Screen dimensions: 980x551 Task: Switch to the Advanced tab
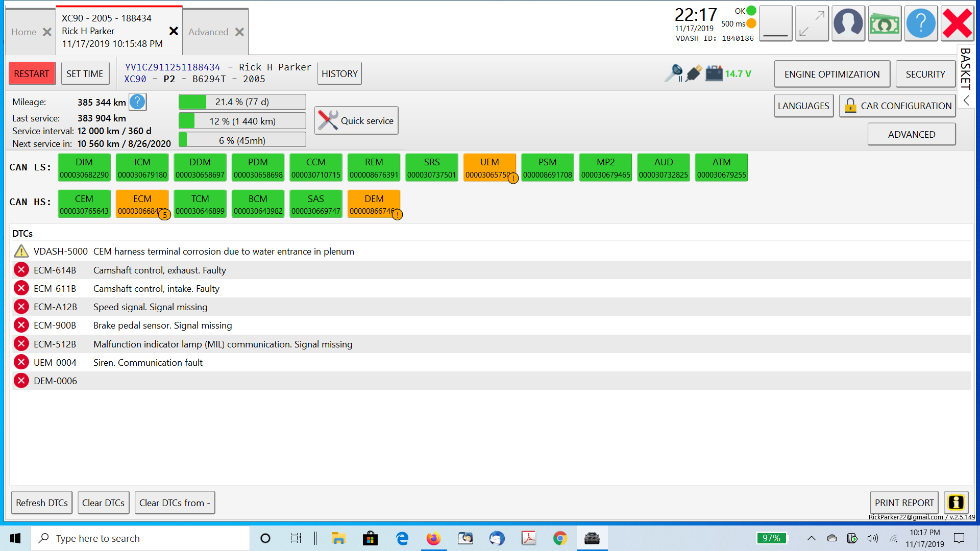coord(208,32)
